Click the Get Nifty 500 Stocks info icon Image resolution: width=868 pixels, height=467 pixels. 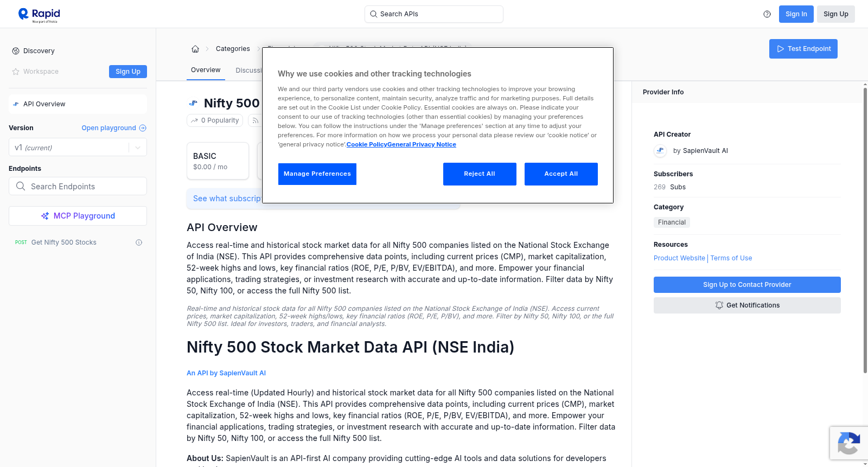[x=139, y=242]
